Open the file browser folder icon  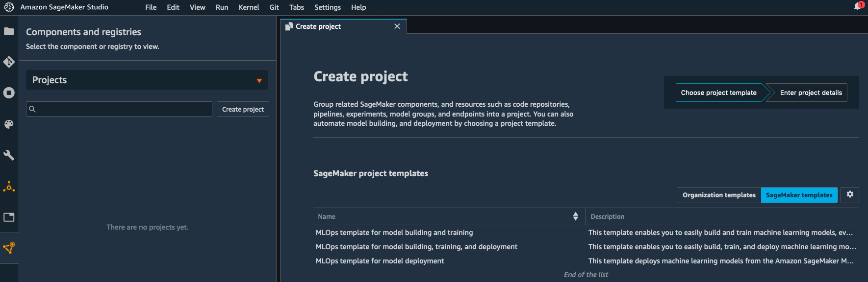pos(9,31)
